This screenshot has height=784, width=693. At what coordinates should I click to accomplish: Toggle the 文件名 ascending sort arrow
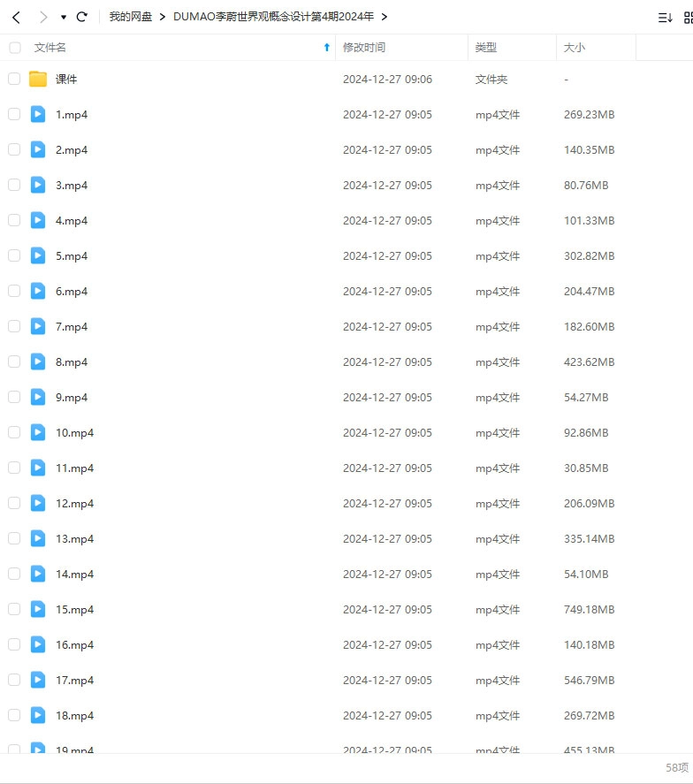coord(326,48)
